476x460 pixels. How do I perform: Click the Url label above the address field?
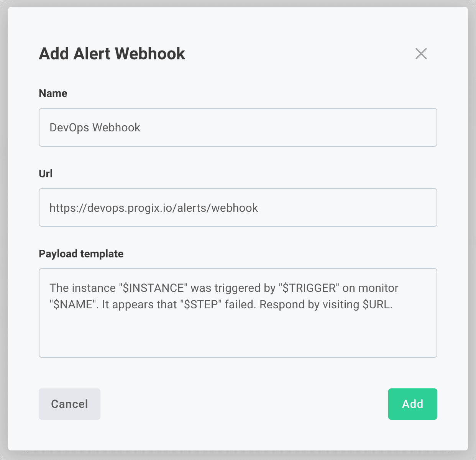coord(45,174)
